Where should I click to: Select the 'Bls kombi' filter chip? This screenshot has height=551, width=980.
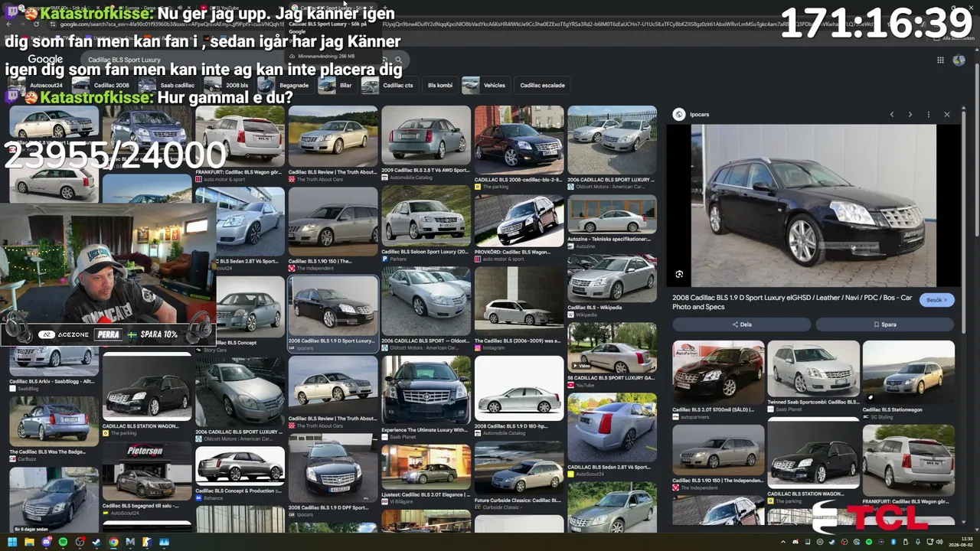(x=439, y=85)
